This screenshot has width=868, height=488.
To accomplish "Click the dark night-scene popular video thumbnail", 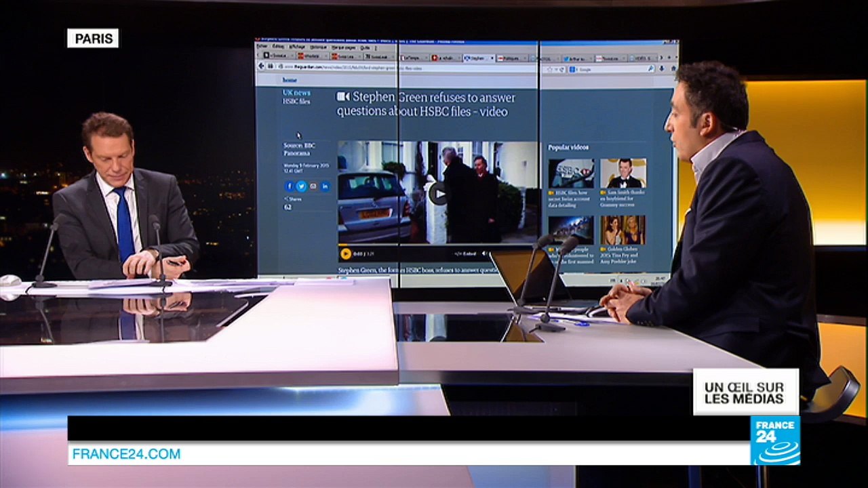I will click(571, 230).
